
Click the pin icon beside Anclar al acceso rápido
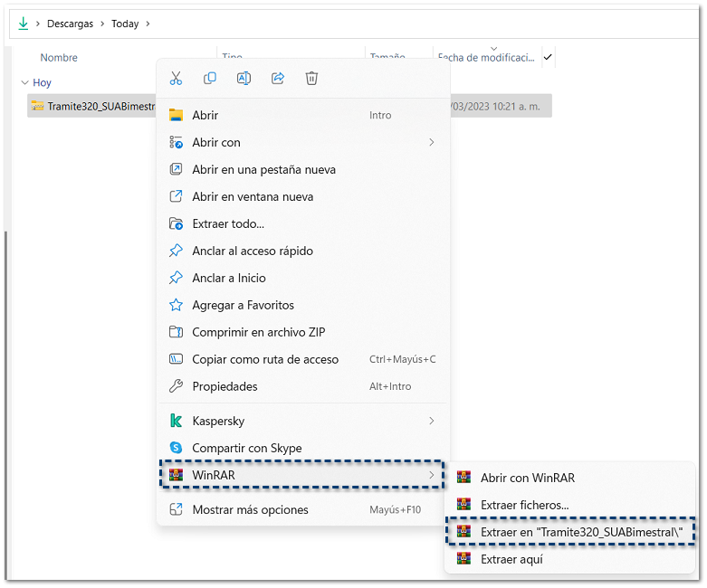tap(176, 251)
